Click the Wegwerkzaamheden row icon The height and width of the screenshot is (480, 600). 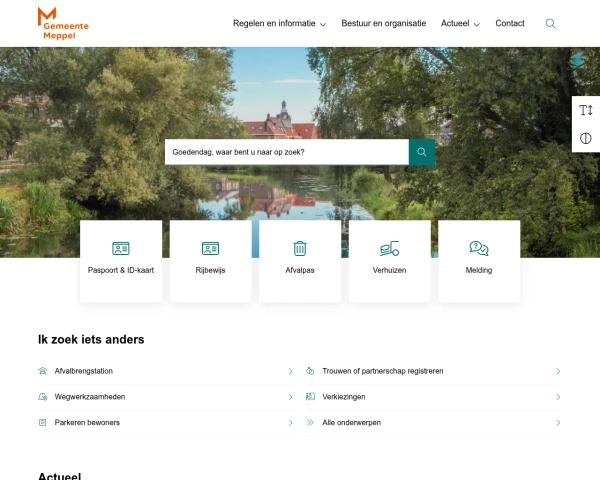[x=42, y=397]
